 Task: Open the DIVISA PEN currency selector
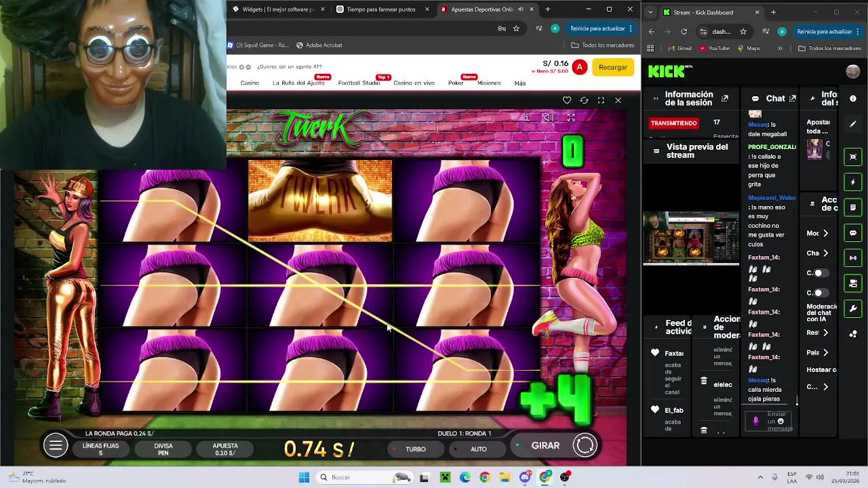(163, 449)
